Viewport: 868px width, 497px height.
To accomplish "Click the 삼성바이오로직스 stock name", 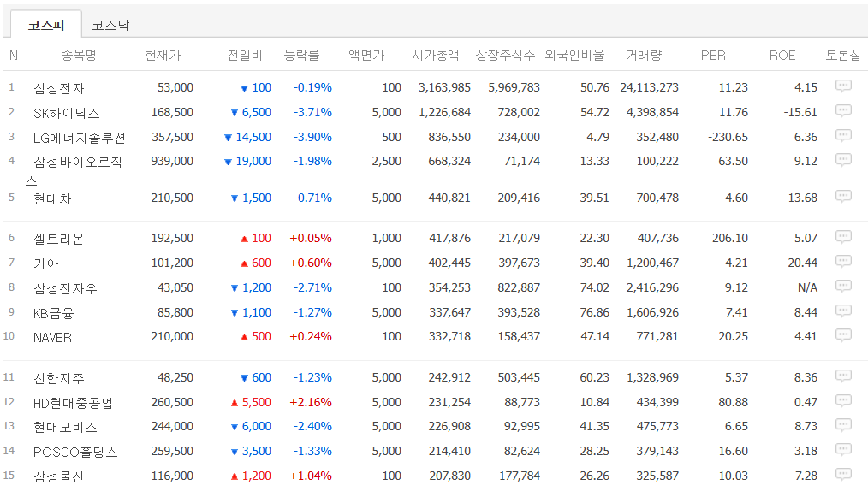I will point(76,161).
